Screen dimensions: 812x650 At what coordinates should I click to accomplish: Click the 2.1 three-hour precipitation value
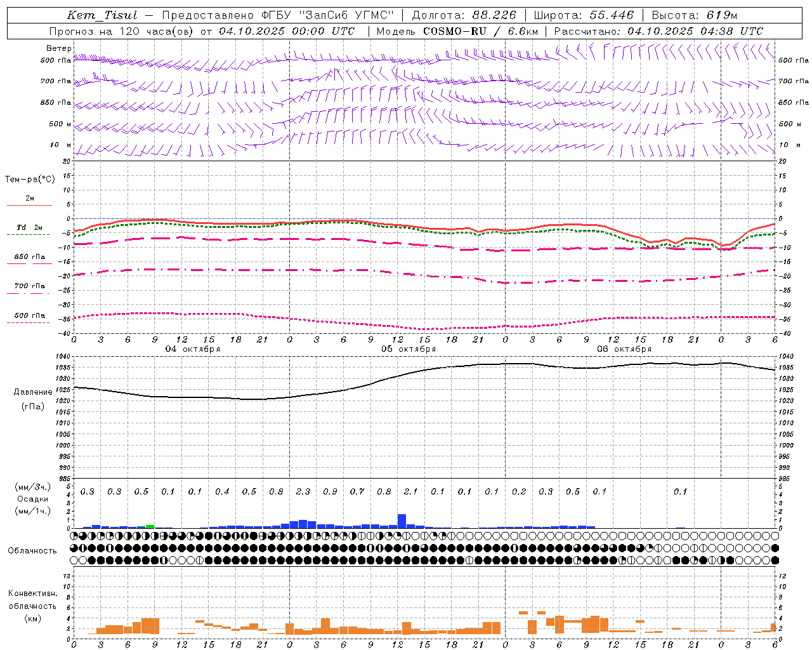[411, 491]
